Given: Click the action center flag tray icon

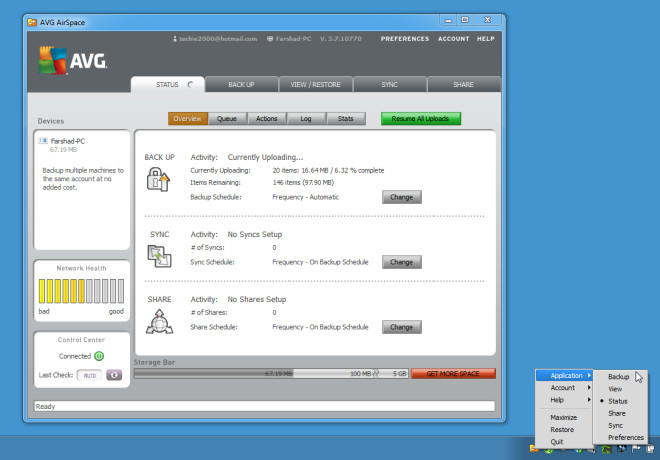Looking at the screenshot, I should (x=636, y=449).
